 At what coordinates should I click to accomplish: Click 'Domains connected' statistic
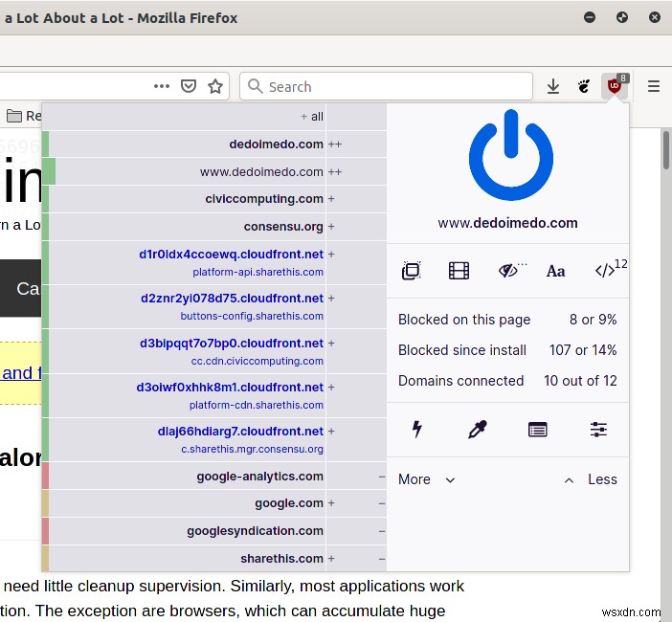point(507,381)
